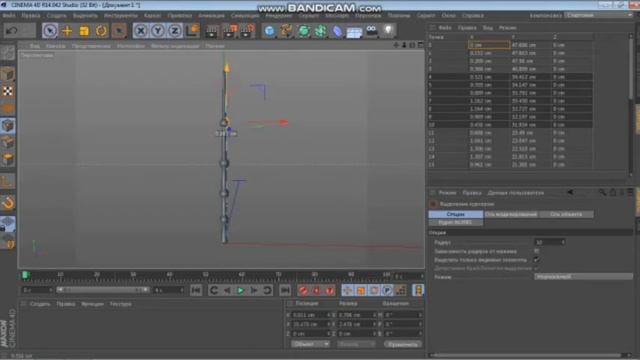The image size is (640, 360).
Task: Open the Файл menu
Action: (x=9, y=16)
